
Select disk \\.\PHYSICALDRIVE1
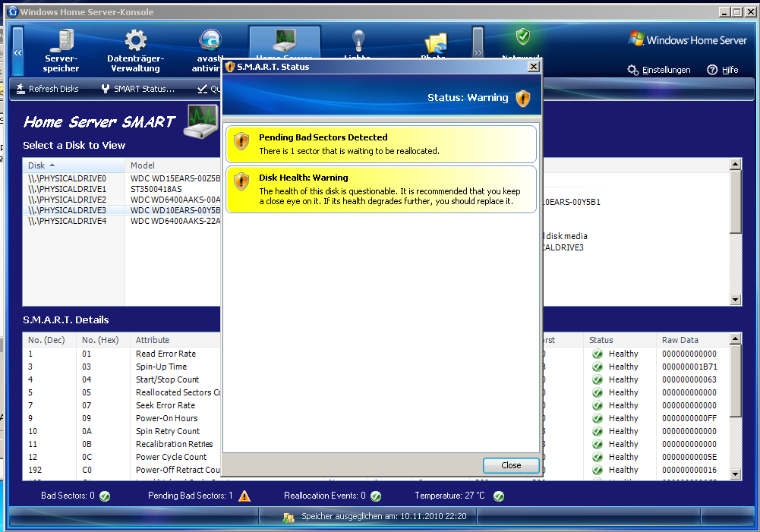coord(68,190)
